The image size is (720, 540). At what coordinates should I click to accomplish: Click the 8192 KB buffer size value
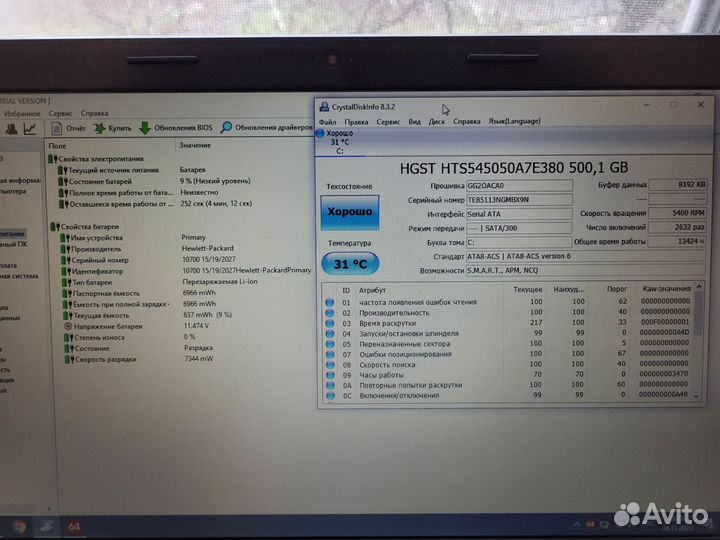coord(677,185)
